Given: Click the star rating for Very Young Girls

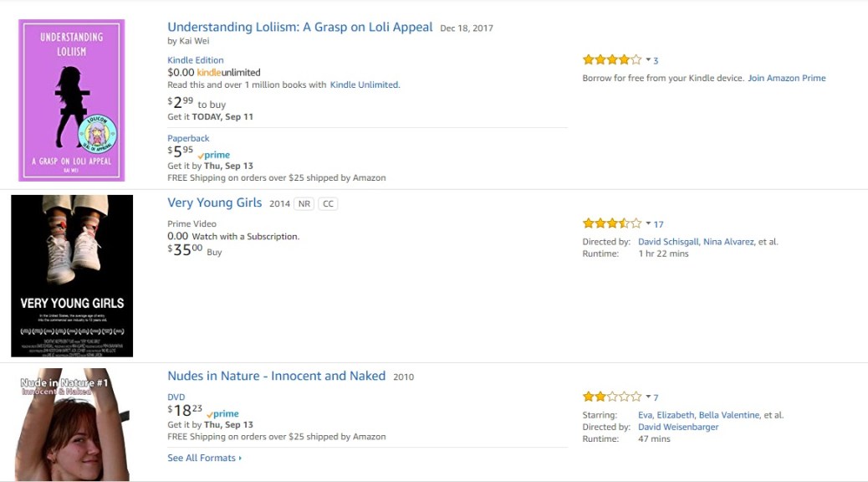Looking at the screenshot, I should tap(611, 223).
